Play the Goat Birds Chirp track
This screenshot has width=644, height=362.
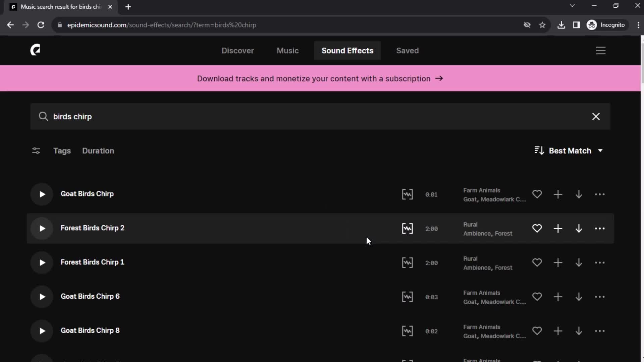[x=42, y=194]
